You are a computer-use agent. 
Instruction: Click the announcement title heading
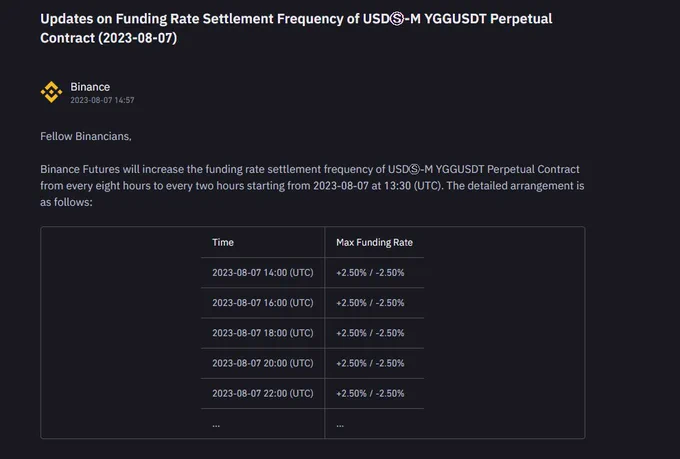[296, 28]
